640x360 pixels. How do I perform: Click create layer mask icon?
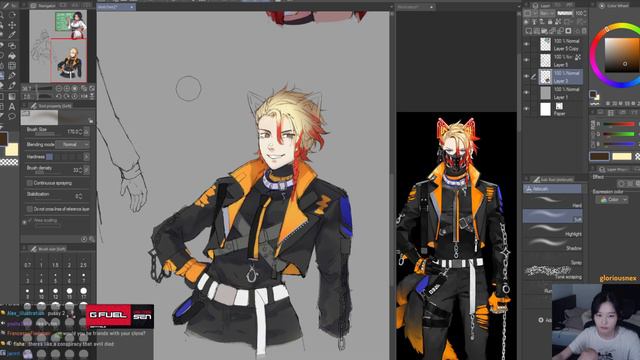pyautogui.click(x=568, y=31)
